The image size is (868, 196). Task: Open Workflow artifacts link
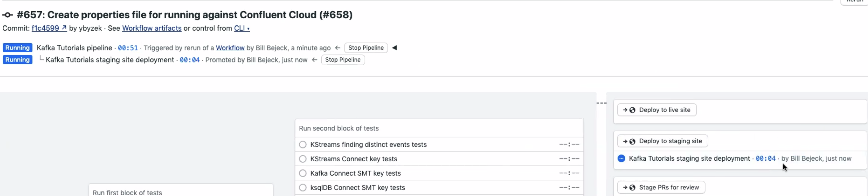tap(152, 28)
